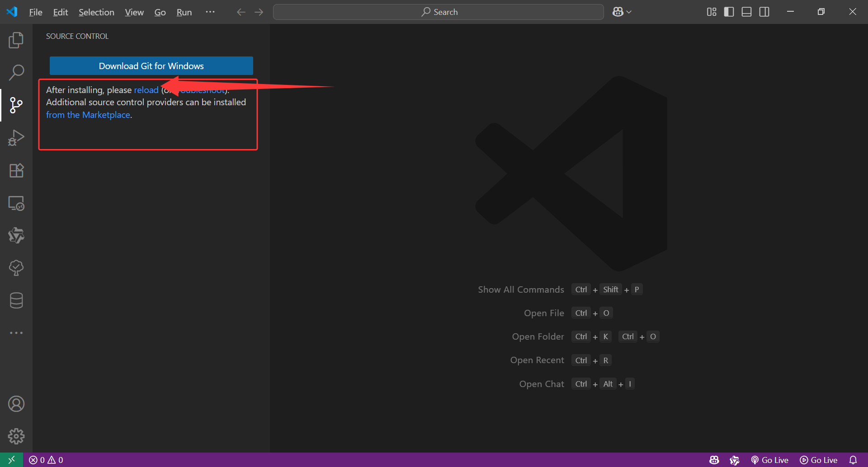
Task: Open problems panel via errors and warnings count
Action: (x=46, y=460)
